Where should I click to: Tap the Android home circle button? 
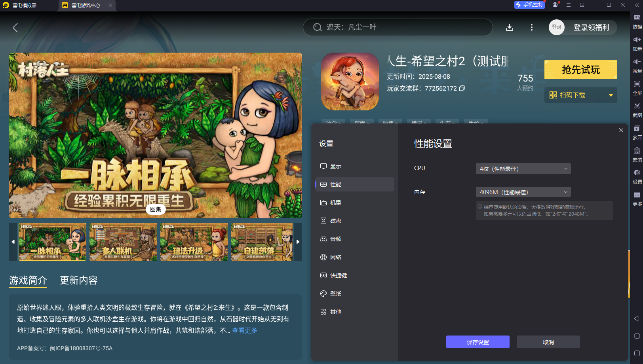click(637, 336)
